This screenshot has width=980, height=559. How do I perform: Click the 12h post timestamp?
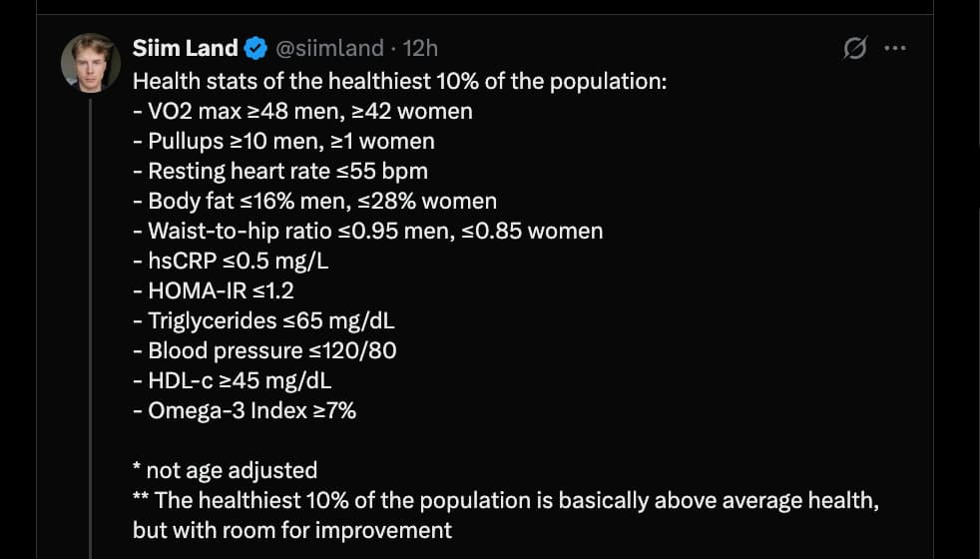(x=420, y=48)
